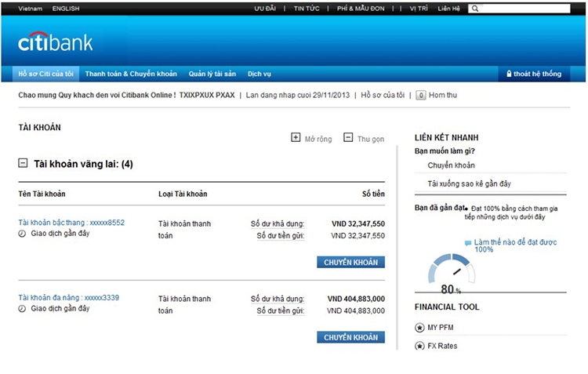Collapse the Tài khoản vãng lai section
This screenshot has width=588, height=374.
click(x=23, y=163)
